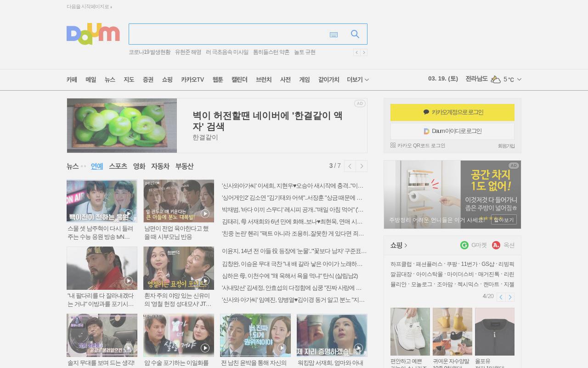Open the virtual keyboard icon in search box
This screenshot has height=368, width=588.
334,34
